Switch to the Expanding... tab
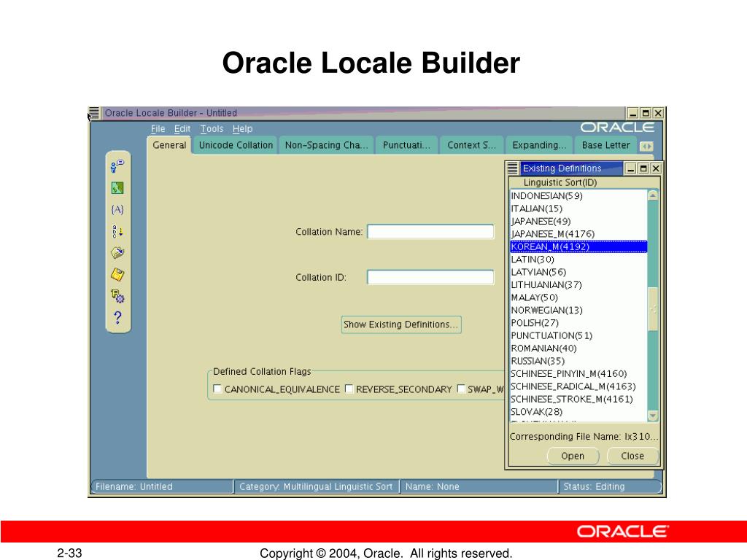747x560 pixels. [x=539, y=145]
